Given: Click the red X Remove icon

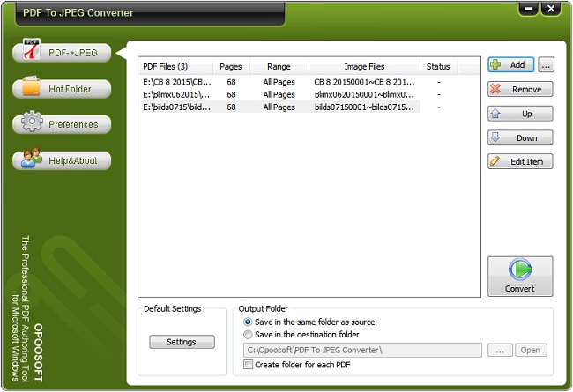Looking at the screenshot, I should (495, 89).
